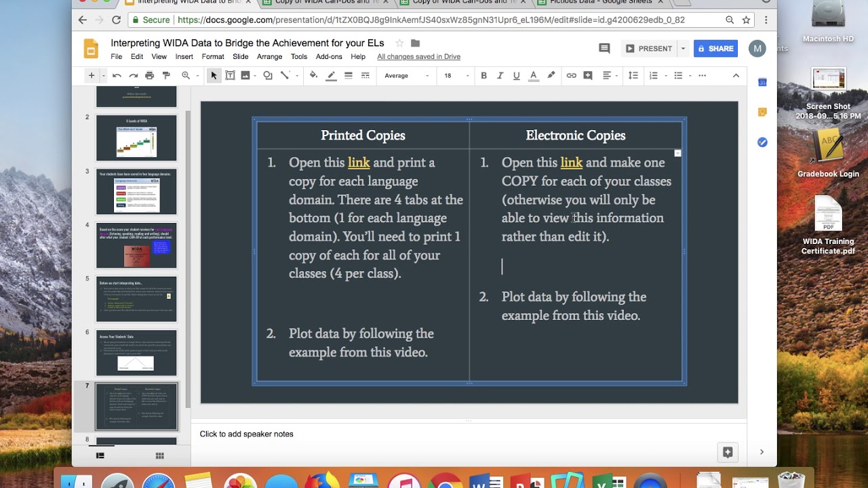The width and height of the screenshot is (868, 488).
Task: Toggle underline formatting
Action: pos(516,75)
